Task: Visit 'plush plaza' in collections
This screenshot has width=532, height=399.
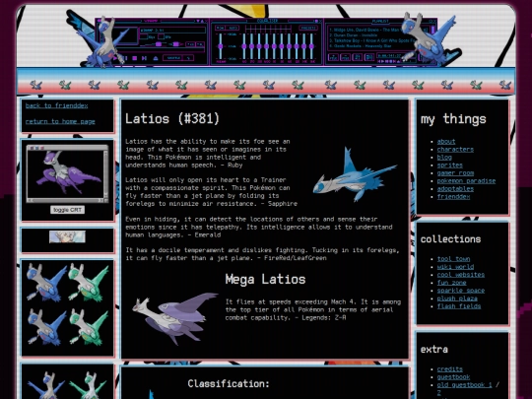Action: 457,299
